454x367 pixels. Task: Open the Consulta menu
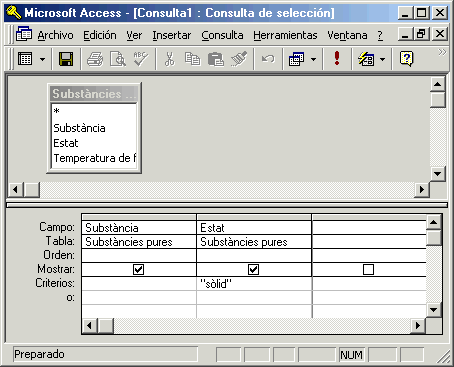pos(222,35)
